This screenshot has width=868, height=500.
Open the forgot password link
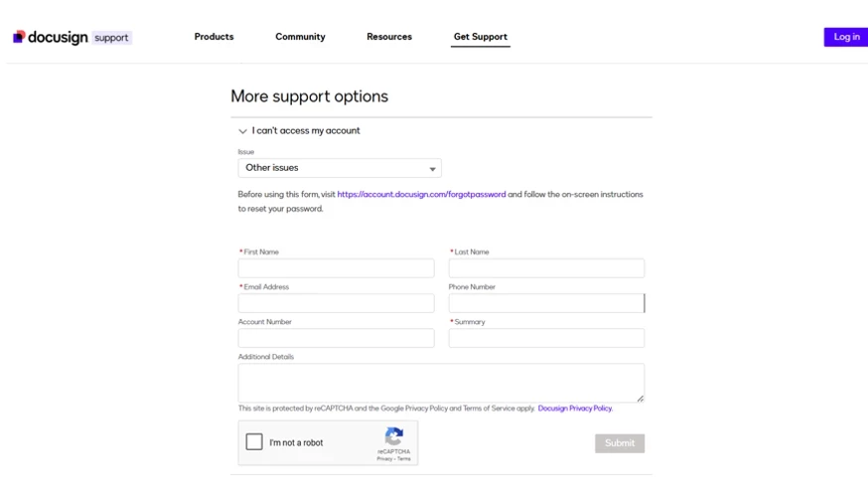click(x=421, y=195)
